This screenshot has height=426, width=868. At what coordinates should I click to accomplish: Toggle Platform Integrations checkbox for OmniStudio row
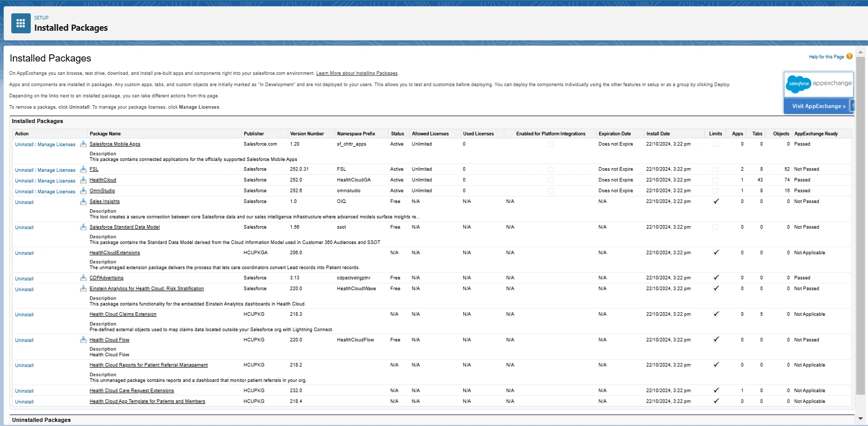click(x=550, y=191)
